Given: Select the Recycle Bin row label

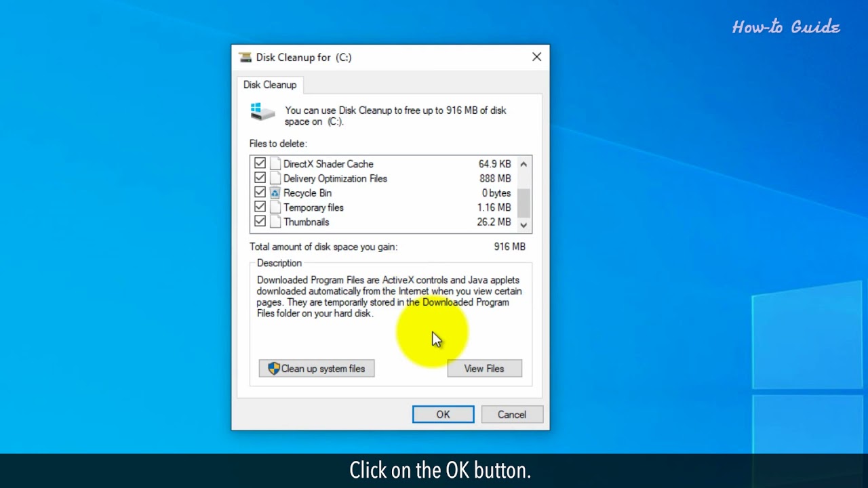Looking at the screenshot, I should [x=307, y=193].
